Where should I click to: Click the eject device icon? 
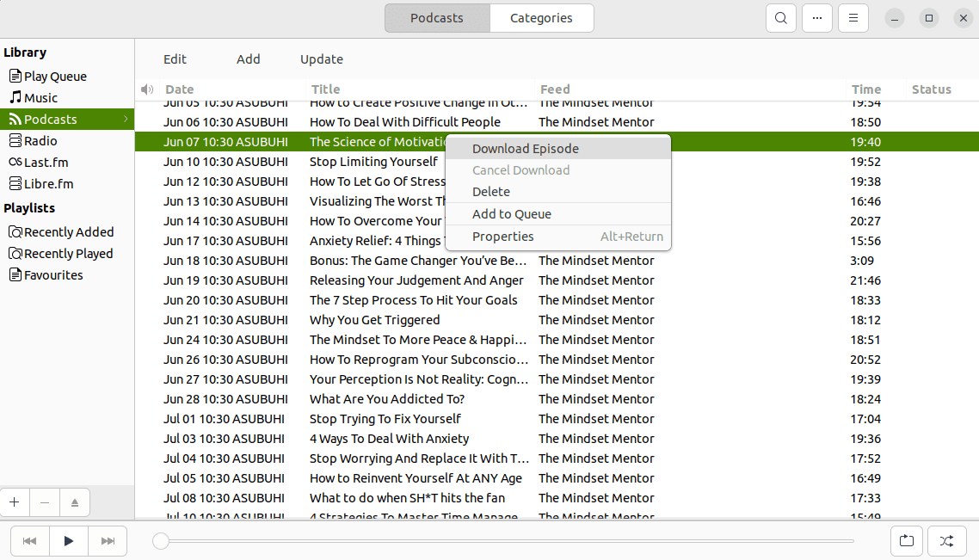pyautogui.click(x=75, y=502)
